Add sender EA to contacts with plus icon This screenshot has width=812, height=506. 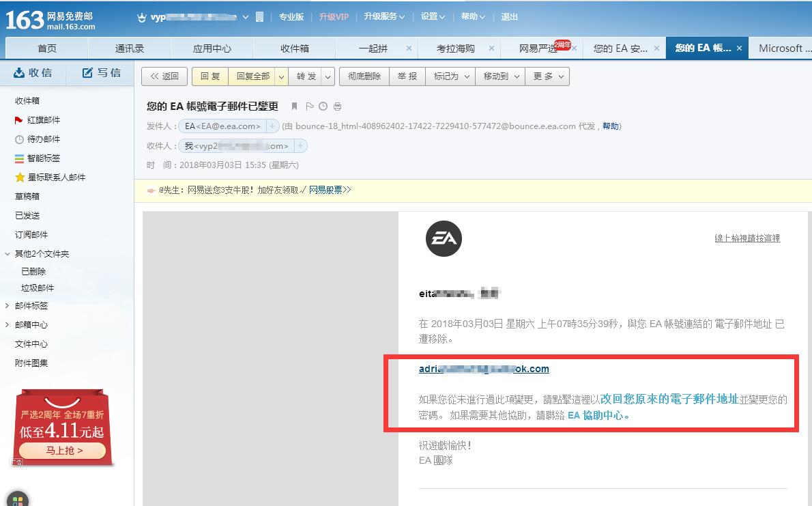click(272, 126)
